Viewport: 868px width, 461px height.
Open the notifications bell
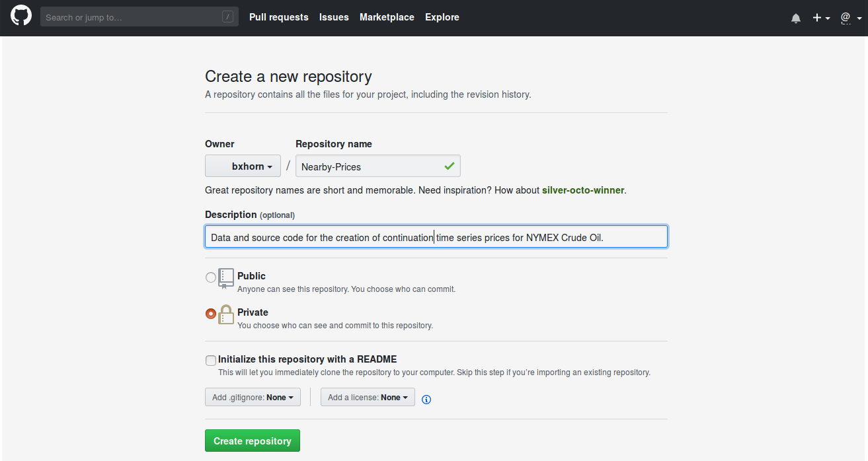795,18
